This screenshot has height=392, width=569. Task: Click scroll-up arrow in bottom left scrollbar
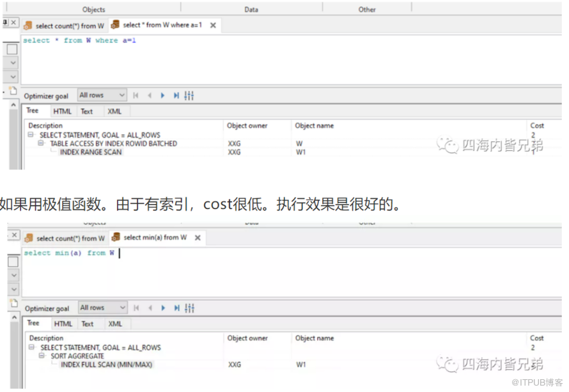pos(14,318)
